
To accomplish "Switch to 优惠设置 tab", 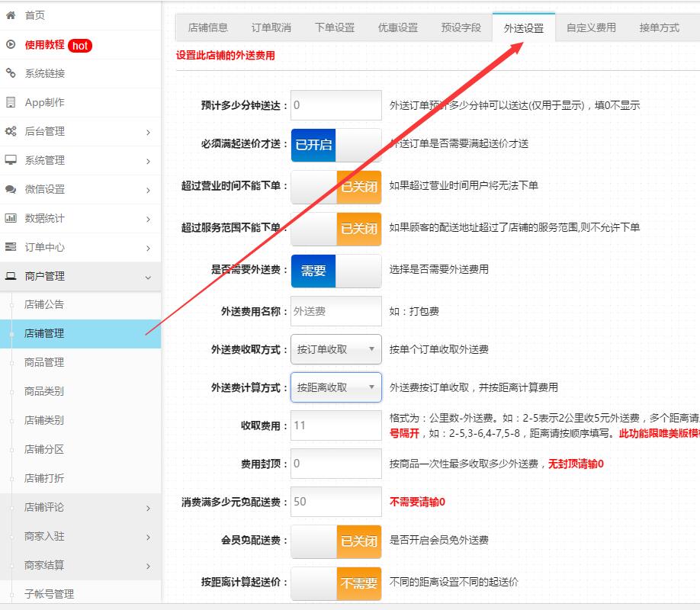I will click(398, 27).
